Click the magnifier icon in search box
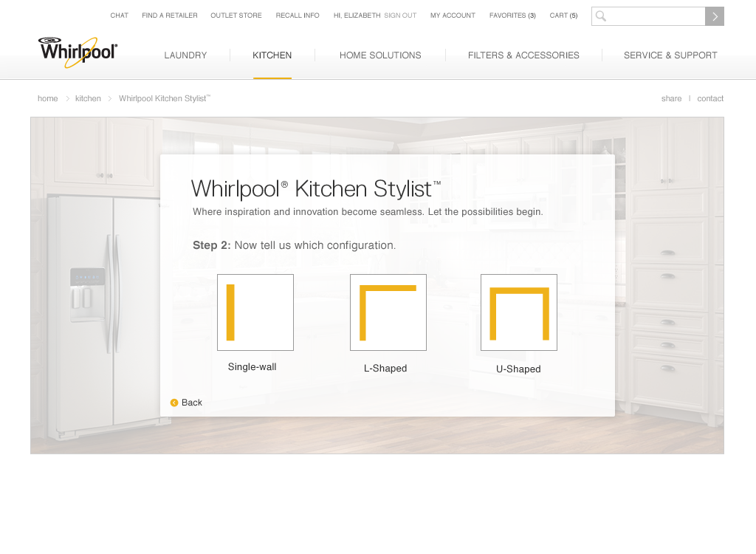 coord(601,16)
